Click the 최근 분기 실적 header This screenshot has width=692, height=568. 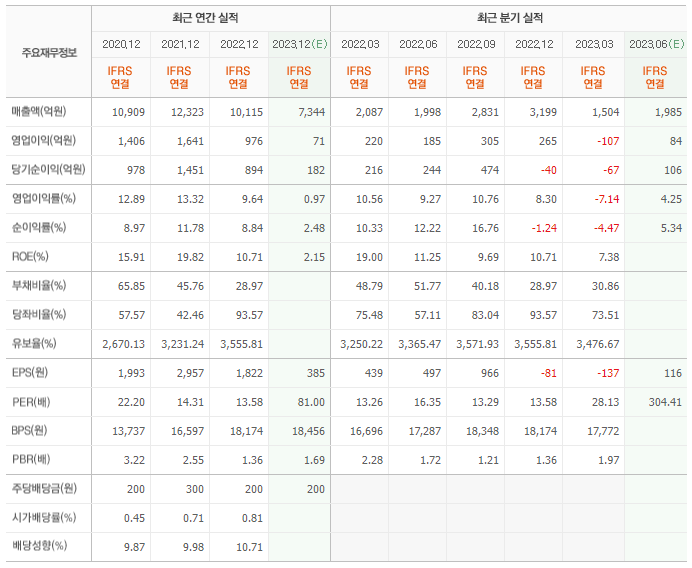pyautogui.click(x=510, y=18)
